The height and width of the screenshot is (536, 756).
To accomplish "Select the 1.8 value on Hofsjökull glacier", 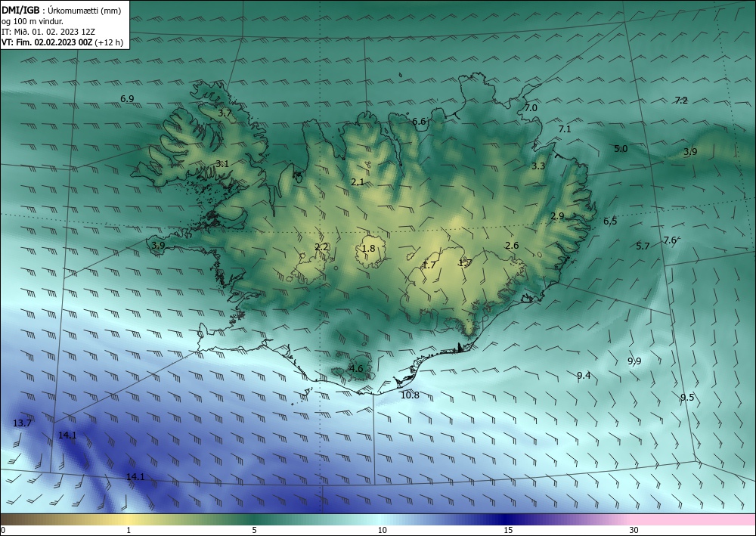I will tap(368, 249).
